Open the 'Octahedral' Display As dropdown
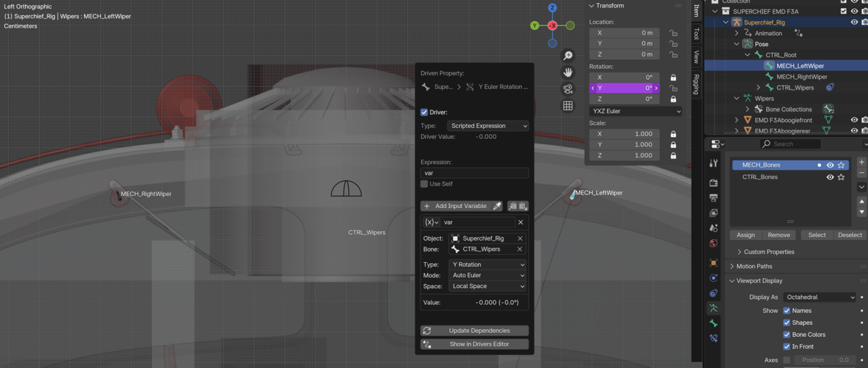This screenshot has width=868, height=368. tap(820, 298)
